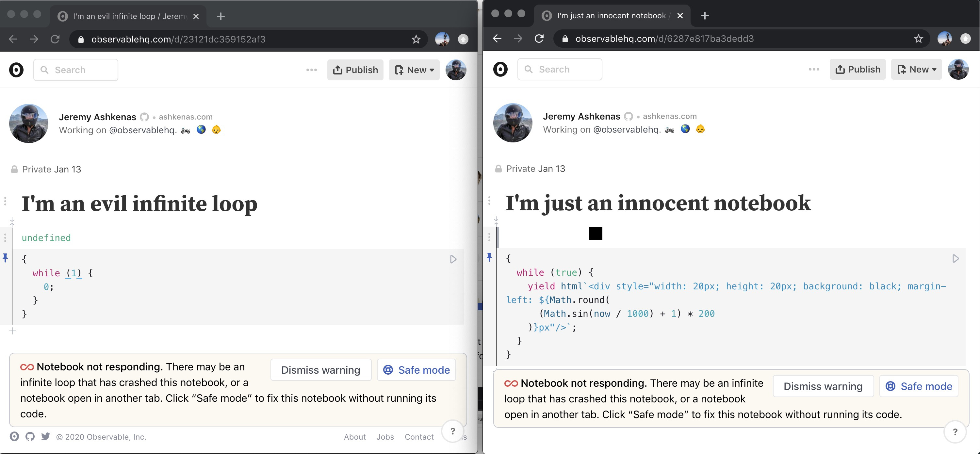Run the innocent notebook cell play icon

pos(955,259)
